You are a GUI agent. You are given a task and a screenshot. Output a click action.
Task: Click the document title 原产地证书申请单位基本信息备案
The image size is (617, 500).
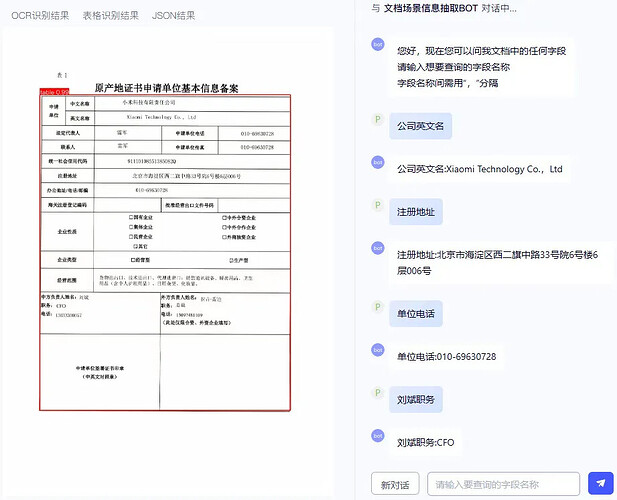[166, 88]
